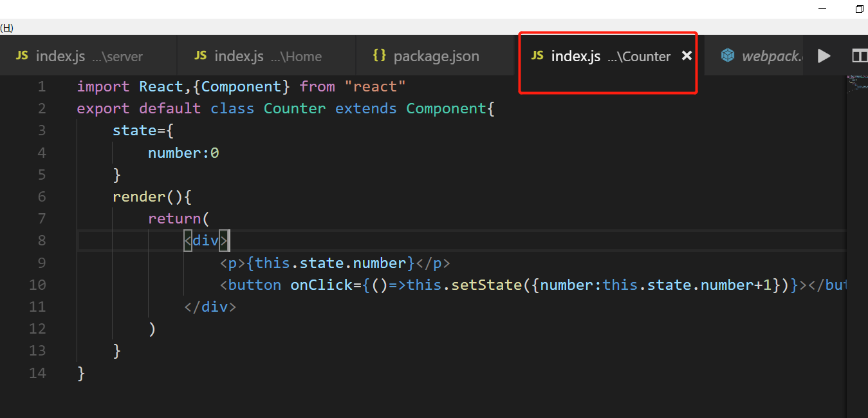The height and width of the screenshot is (418, 868).
Task: Switch to the index.js server tab
Action: coord(88,56)
